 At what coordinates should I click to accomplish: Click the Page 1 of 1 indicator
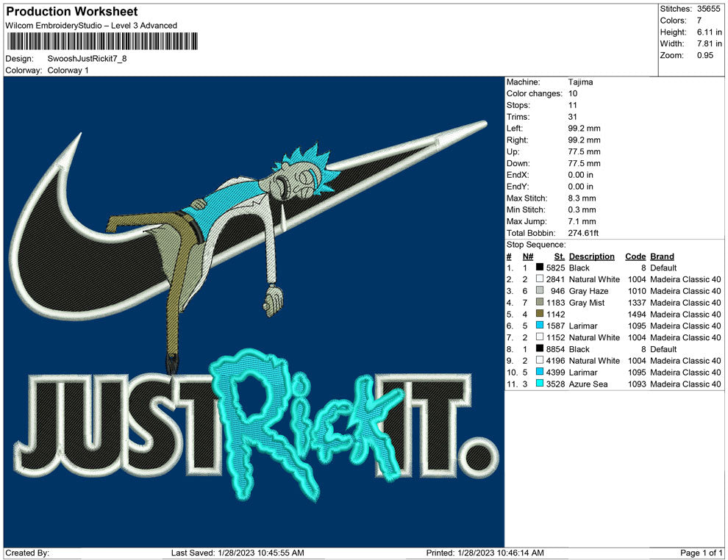[x=702, y=553]
